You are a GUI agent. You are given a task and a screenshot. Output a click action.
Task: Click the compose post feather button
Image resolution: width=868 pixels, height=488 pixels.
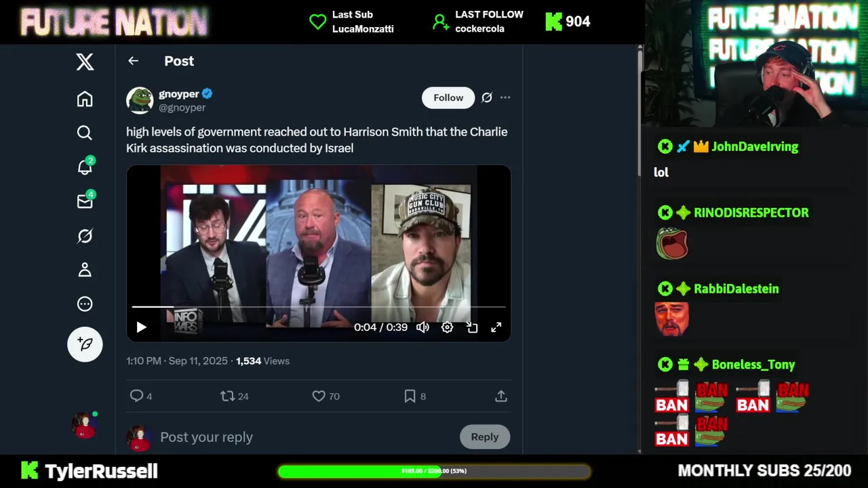85,344
